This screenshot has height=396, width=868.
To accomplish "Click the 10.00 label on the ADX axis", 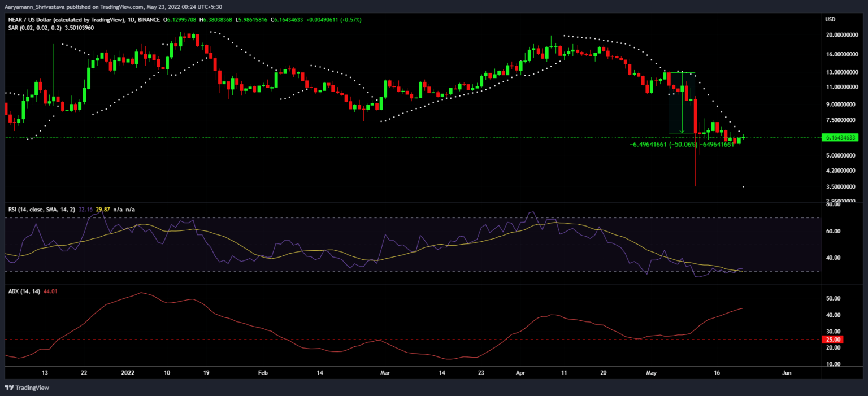I will coord(834,364).
